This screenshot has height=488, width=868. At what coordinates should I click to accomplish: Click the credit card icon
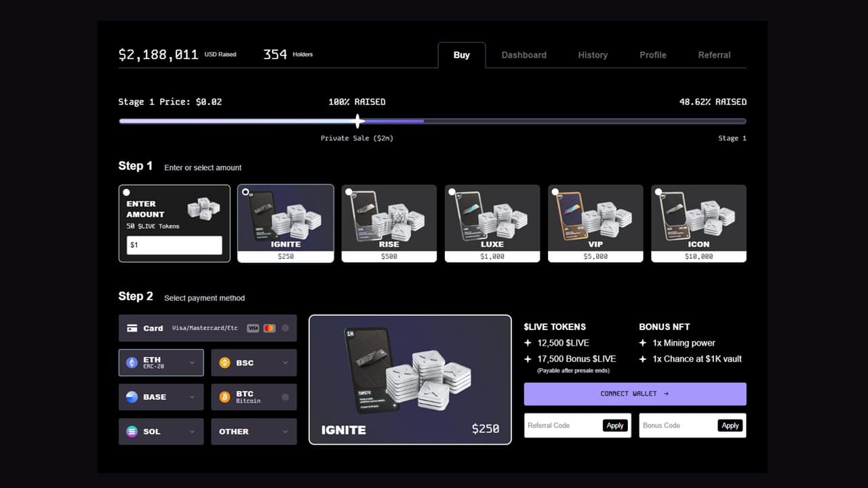tap(132, 328)
